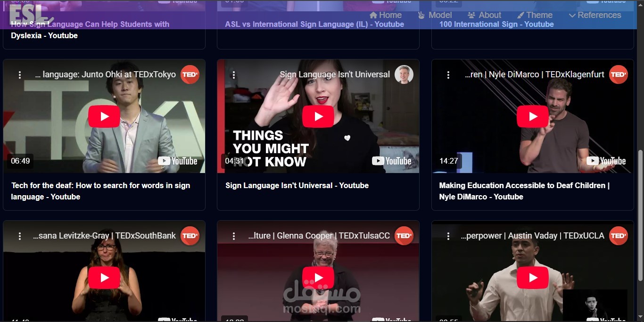644x322 pixels.
Task: Play the Glenna Cooper TEDxTulsaCC video
Action: click(x=318, y=278)
